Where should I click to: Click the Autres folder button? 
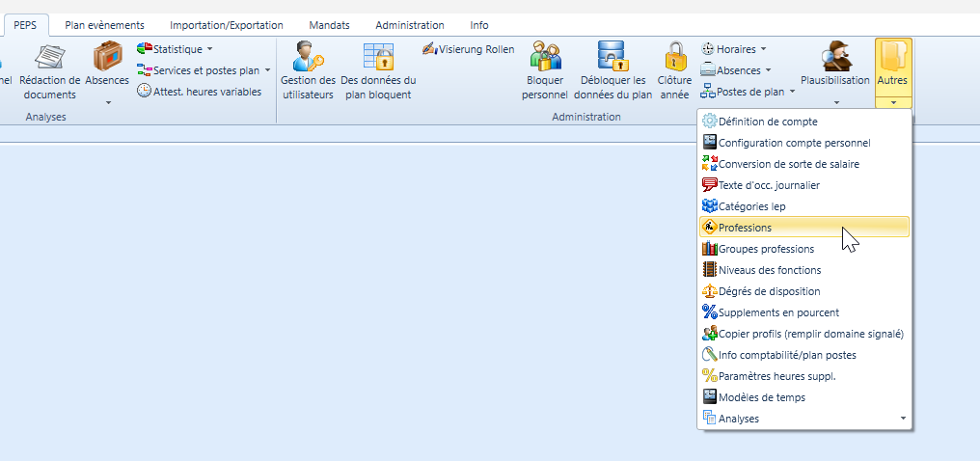pyautogui.click(x=893, y=68)
